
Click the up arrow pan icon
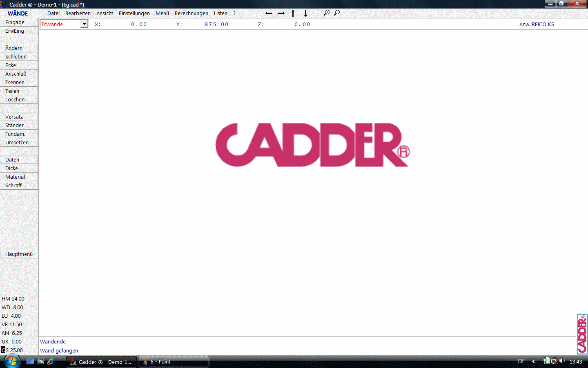[293, 13]
